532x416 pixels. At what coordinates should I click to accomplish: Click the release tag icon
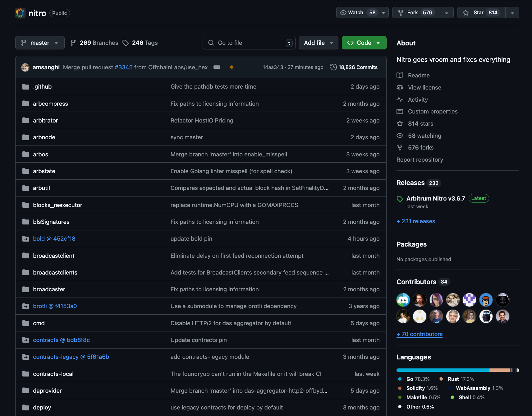(x=400, y=199)
